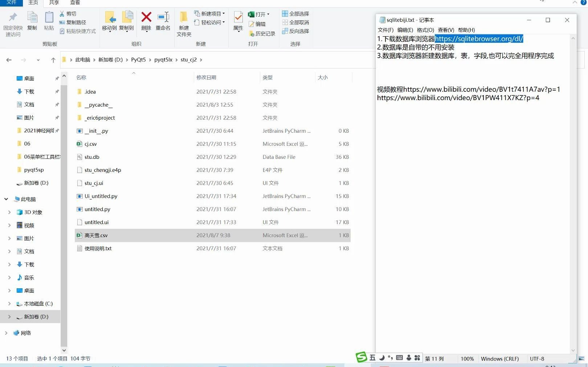Expand 本地磁盘 (C:) in tree
588x367 pixels.
(9, 304)
